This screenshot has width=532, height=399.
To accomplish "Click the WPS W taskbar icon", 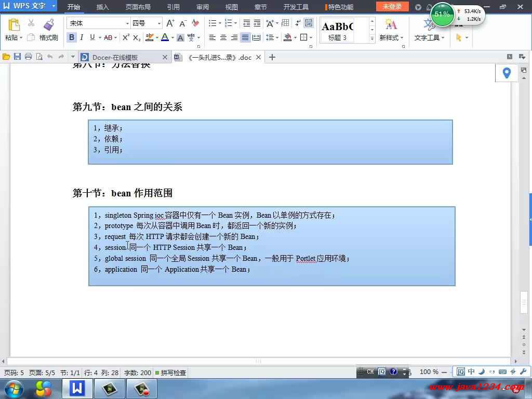I will [77, 389].
